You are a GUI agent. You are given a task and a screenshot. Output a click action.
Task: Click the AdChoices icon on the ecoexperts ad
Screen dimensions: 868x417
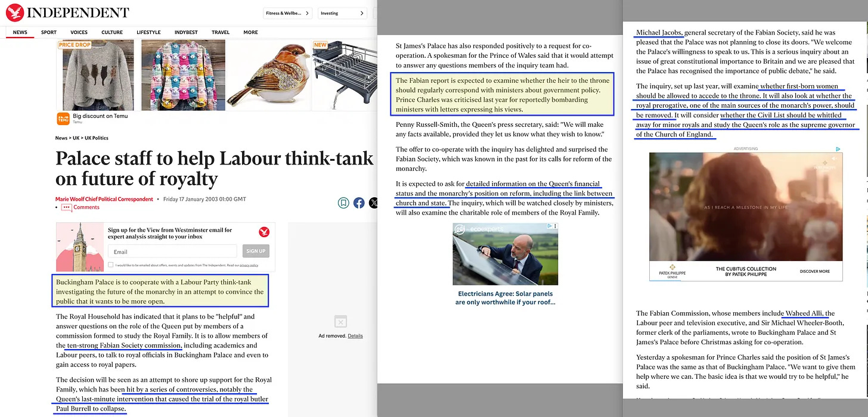[549, 226]
